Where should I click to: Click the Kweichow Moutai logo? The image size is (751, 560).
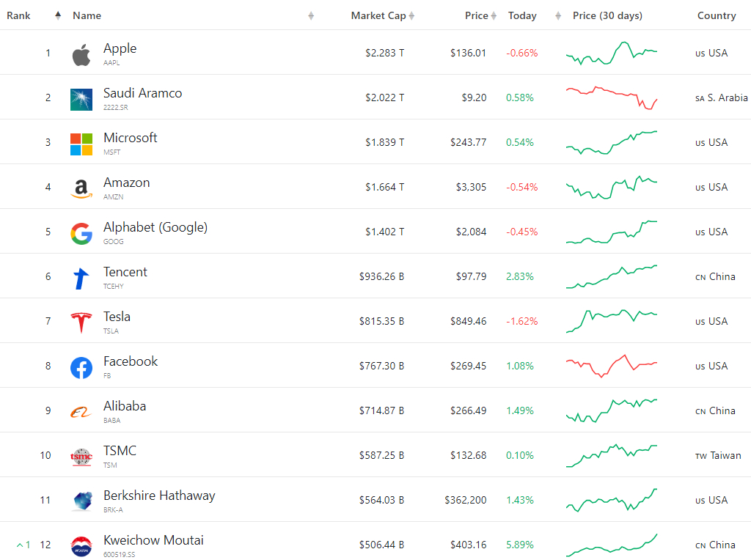[81, 547]
